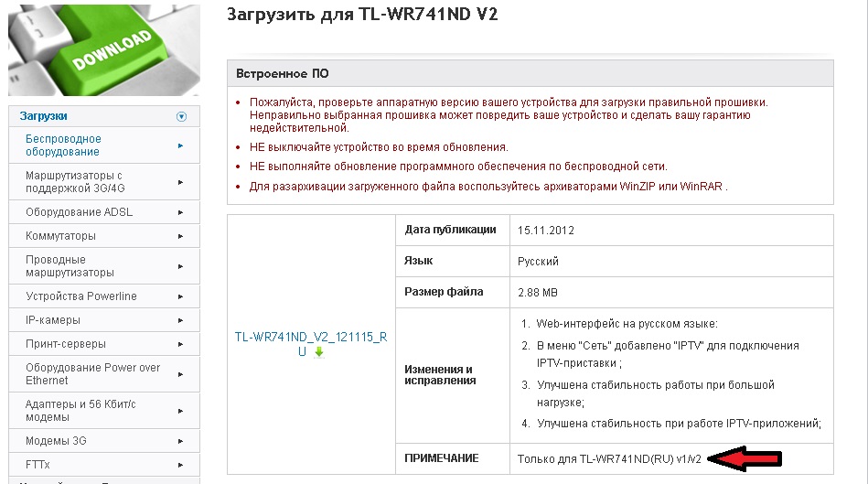Open Принт-серверы category
This screenshot has height=484, width=868.
(x=65, y=344)
